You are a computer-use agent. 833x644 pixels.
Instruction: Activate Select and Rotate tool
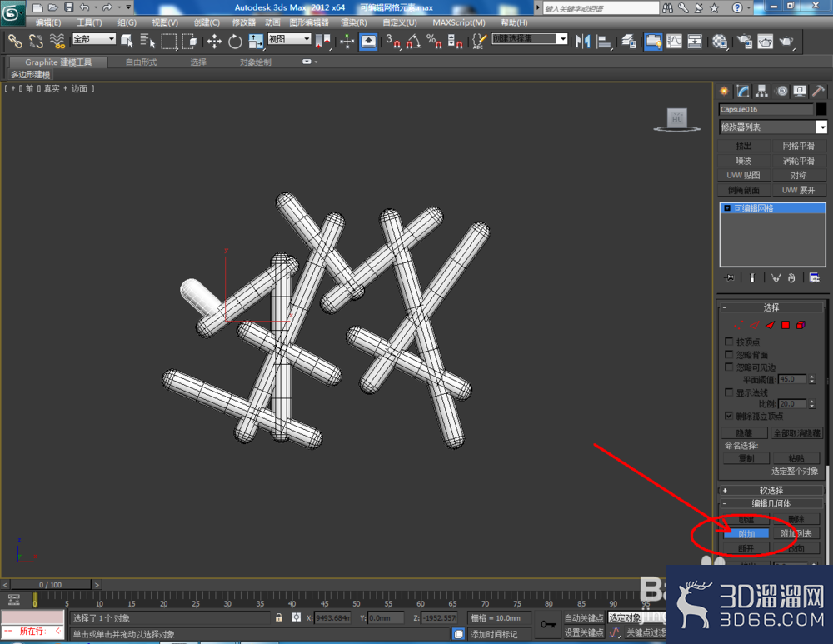[x=235, y=42]
